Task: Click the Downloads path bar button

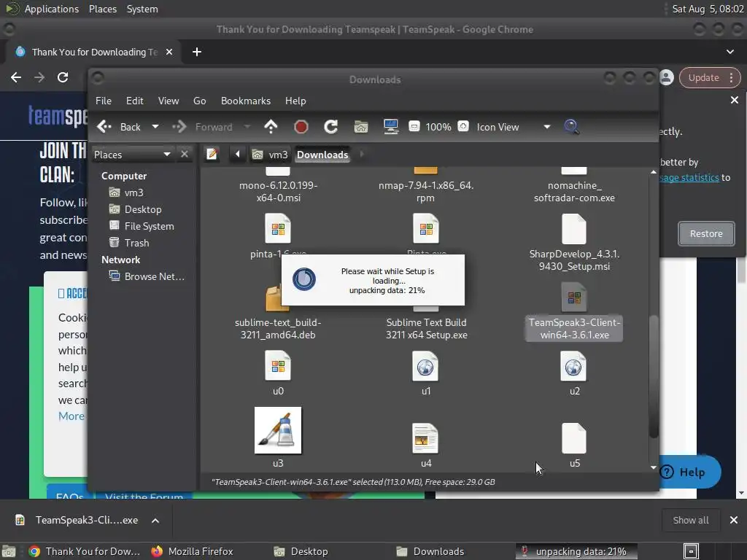Action: [322, 155]
